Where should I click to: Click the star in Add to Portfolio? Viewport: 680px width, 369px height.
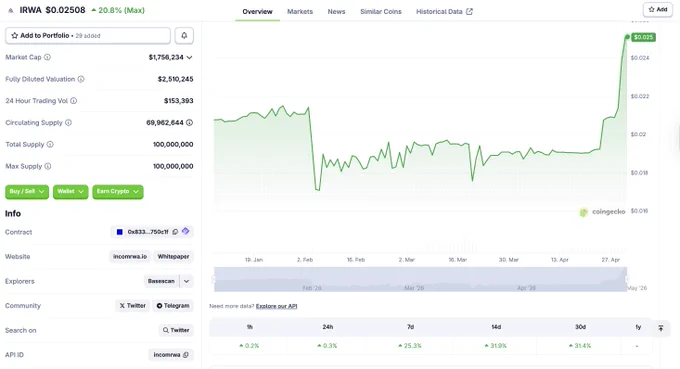click(15, 36)
